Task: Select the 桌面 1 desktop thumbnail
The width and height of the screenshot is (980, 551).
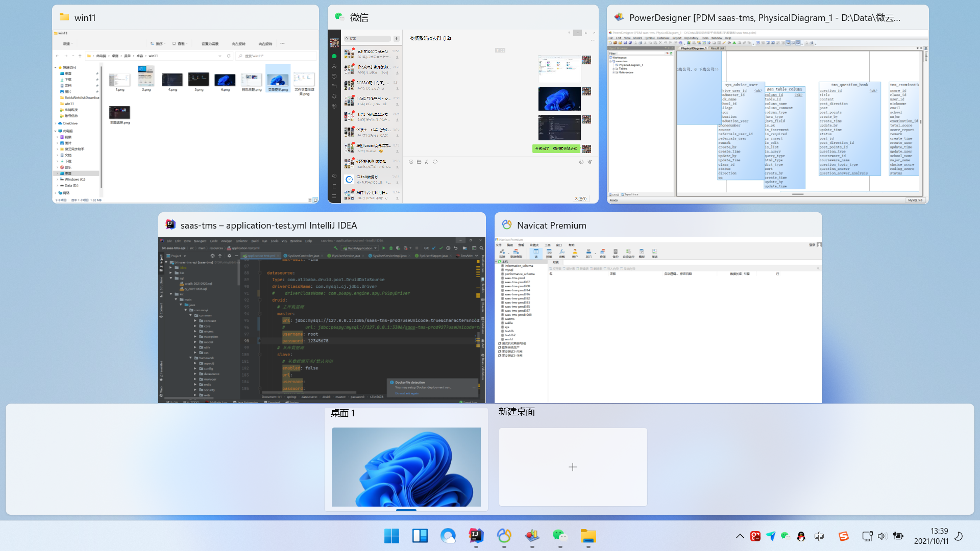Action: 406,467
